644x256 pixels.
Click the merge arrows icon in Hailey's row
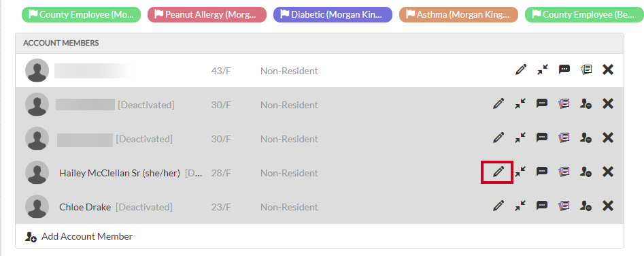pos(520,172)
